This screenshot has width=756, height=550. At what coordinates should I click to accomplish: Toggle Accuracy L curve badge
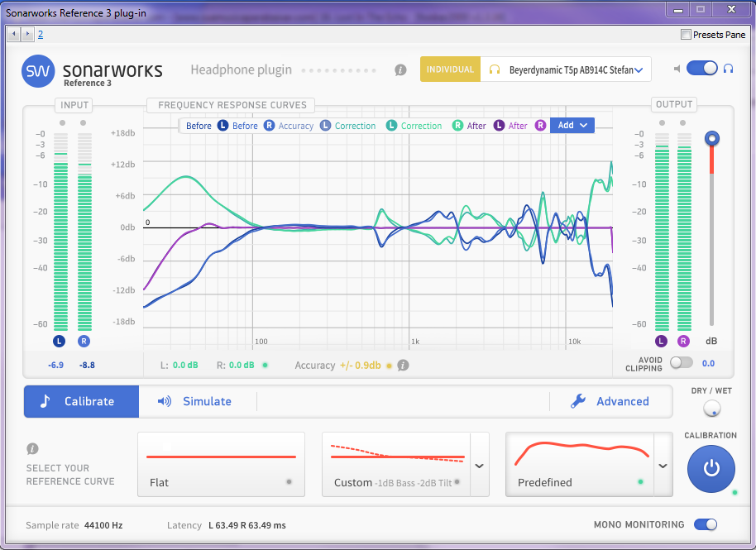[325, 126]
